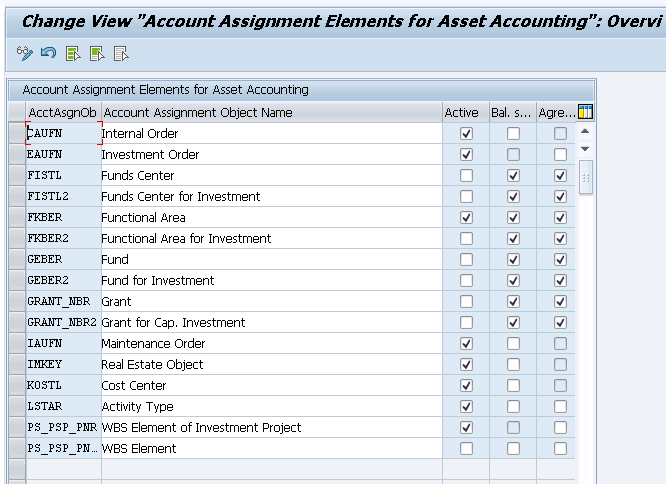Click scroll up arrow of table
This screenshot has height=484, width=666.
point(585,132)
